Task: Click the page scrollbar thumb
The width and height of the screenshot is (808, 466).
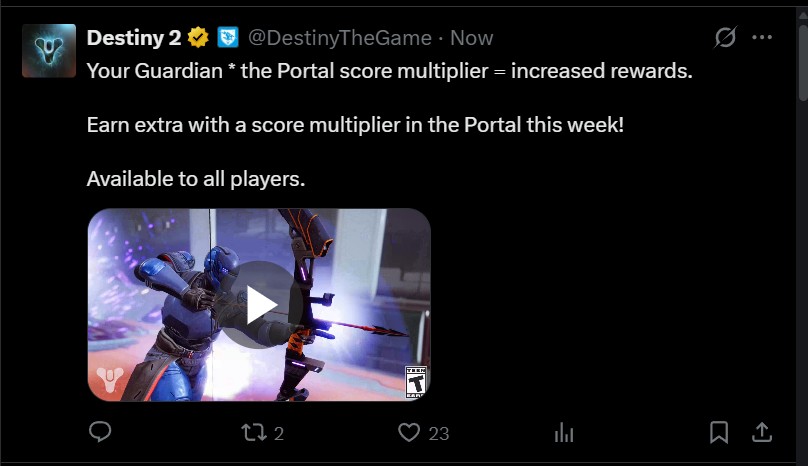Action: [x=803, y=62]
